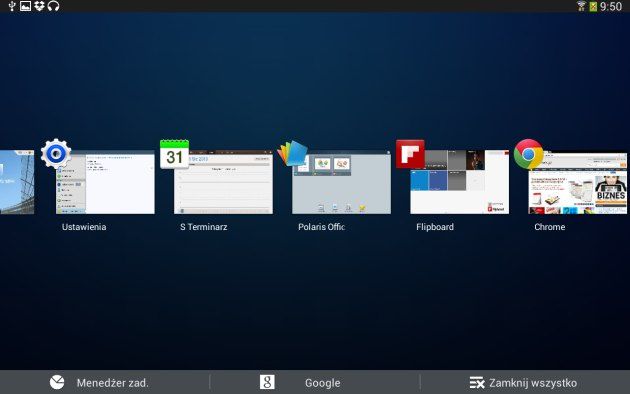Screen dimensions: 630x394
Task: Tap the 9:50 clock
Action: click(x=611, y=6)
